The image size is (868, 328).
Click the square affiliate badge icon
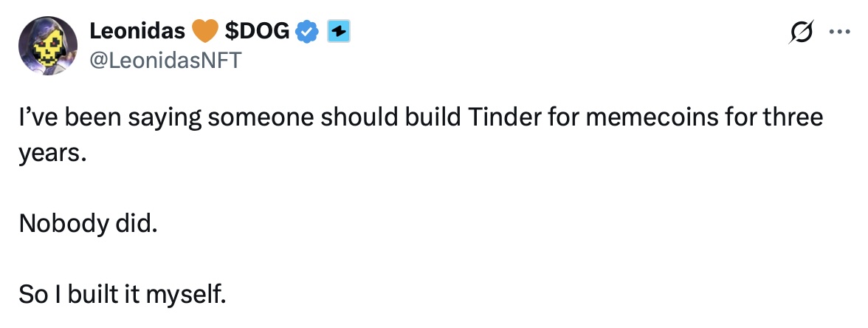pos(338,31)
